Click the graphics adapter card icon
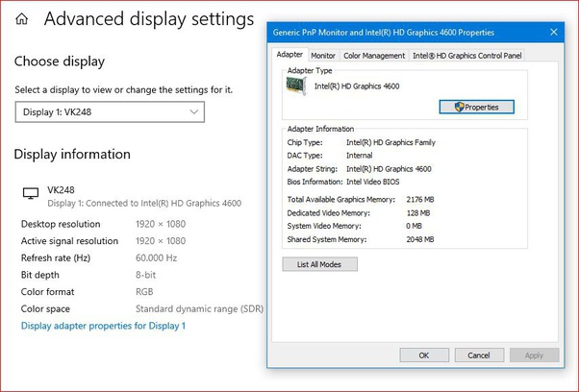579x392 pixels. pos(299,86)
